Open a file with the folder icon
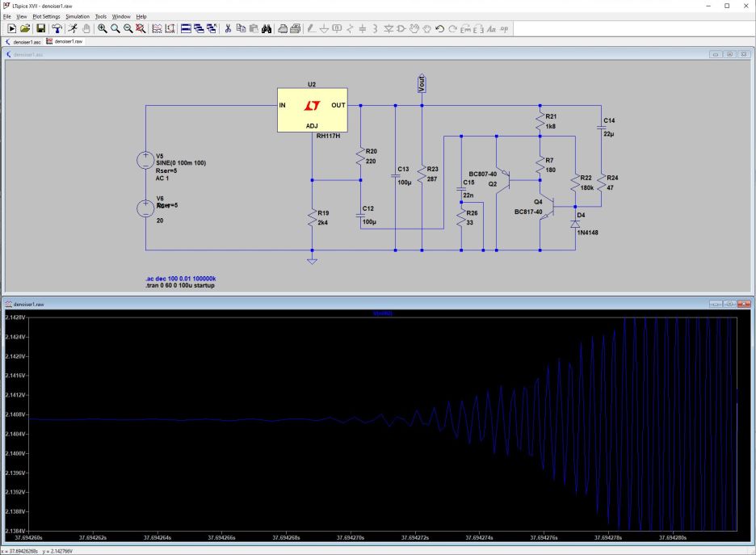This screenshot has height=555, width=756. click(25, 29)
